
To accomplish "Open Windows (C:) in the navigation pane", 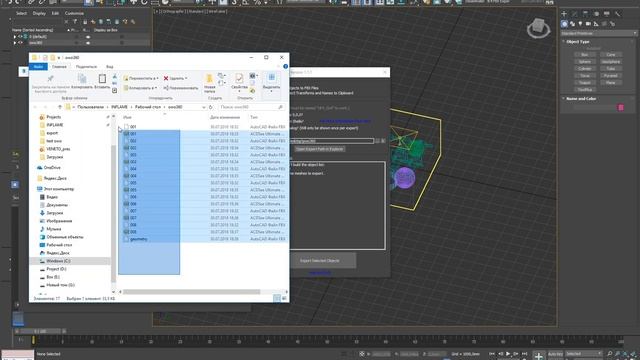I will coord(58,261).
